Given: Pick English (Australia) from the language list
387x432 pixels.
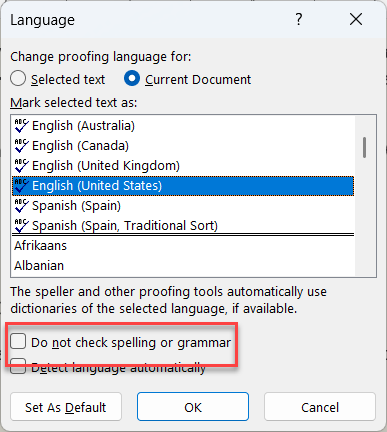Looking at the screenshot, I should 183,126.
